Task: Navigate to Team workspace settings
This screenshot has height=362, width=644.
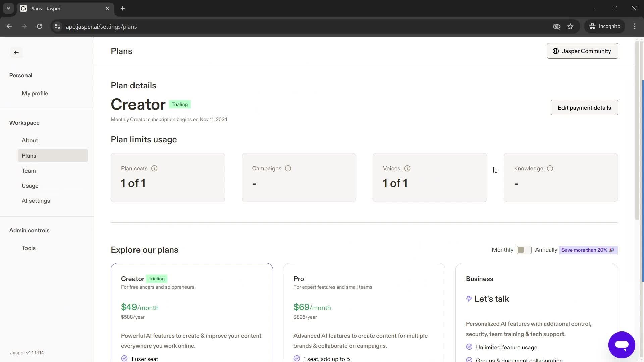Action: pyautogui.click(x=29, y=171)
